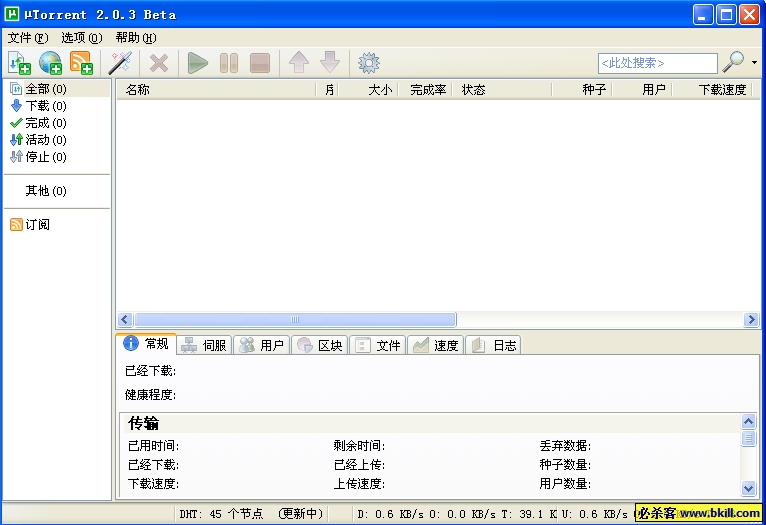This screenshot has height=525, width=766.
Task: Open Preferences with the gear icon
Action: click(369, 63)
